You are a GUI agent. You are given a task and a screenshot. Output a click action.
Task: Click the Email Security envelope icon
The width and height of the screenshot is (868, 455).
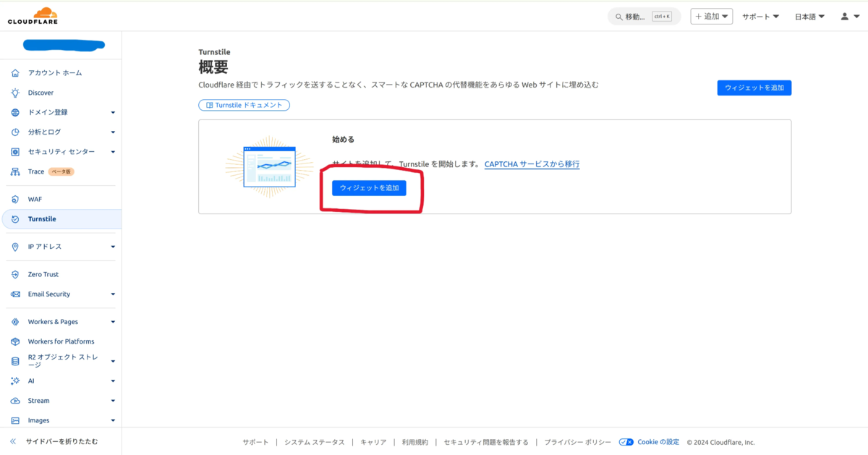click(15, 294)
